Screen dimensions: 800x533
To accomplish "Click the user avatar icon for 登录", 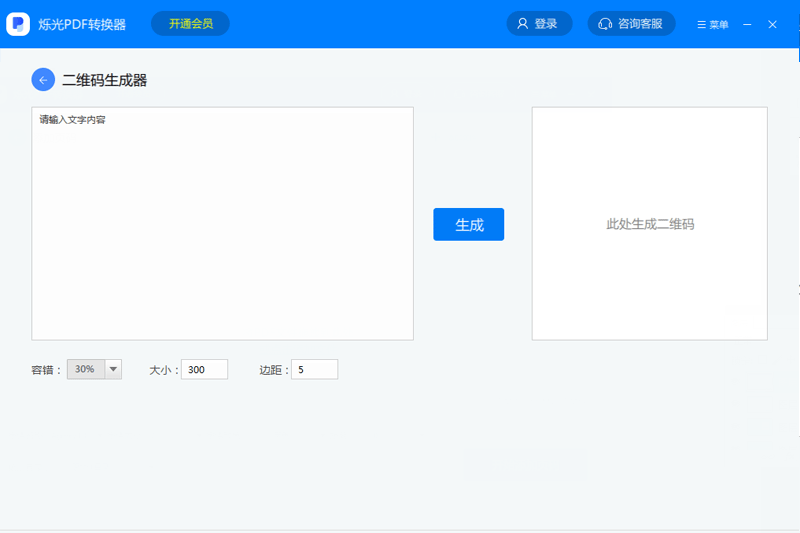I will click(522, 24).
